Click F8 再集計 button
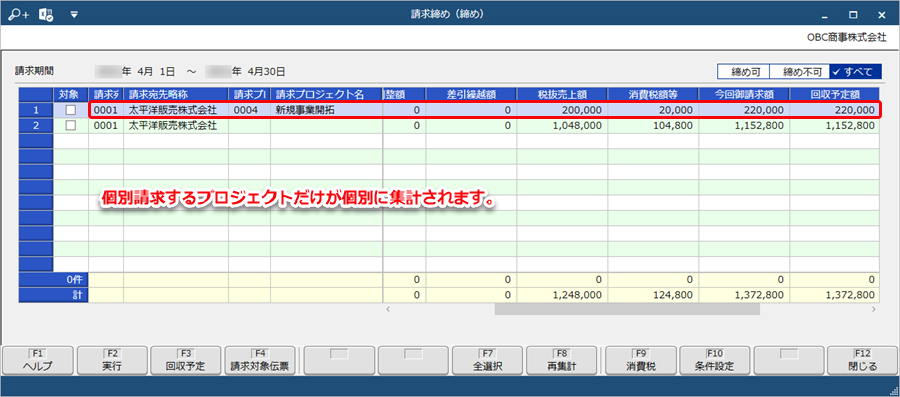 (x=562, y=361)
